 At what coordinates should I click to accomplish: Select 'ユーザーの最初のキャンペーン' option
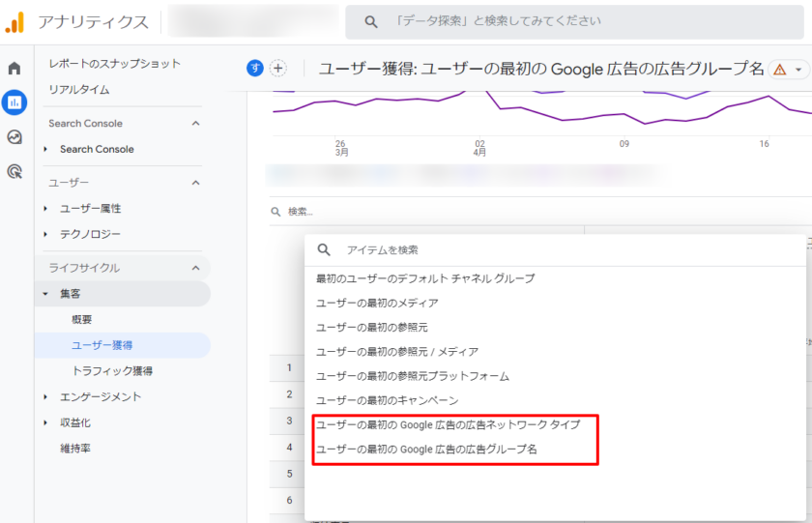coord(387,400)
